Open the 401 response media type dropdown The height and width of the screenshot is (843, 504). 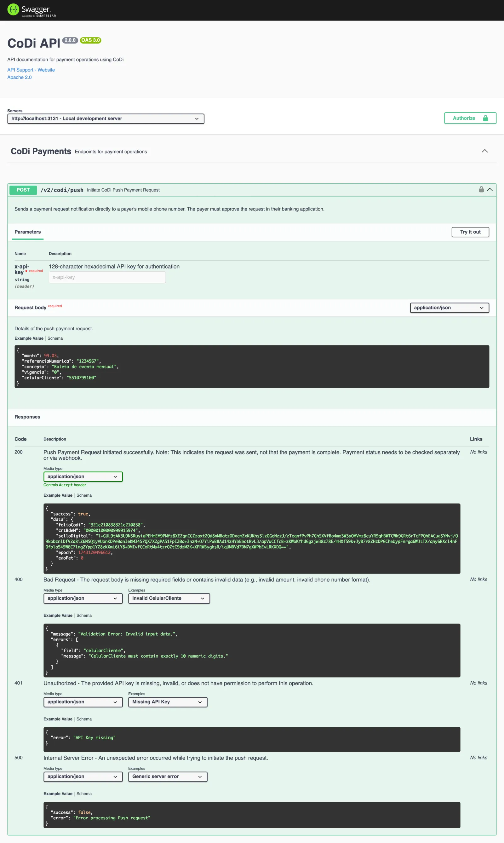(83, 702)
